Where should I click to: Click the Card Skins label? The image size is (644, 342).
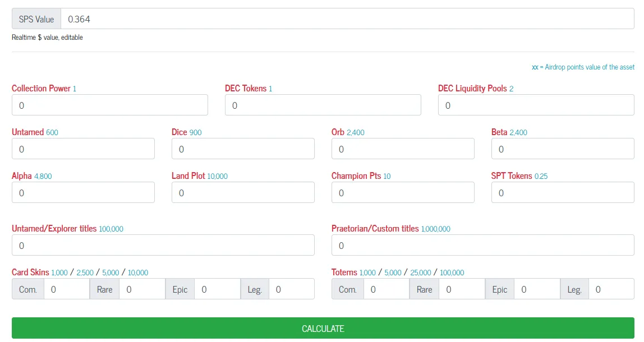coord(30,272)
